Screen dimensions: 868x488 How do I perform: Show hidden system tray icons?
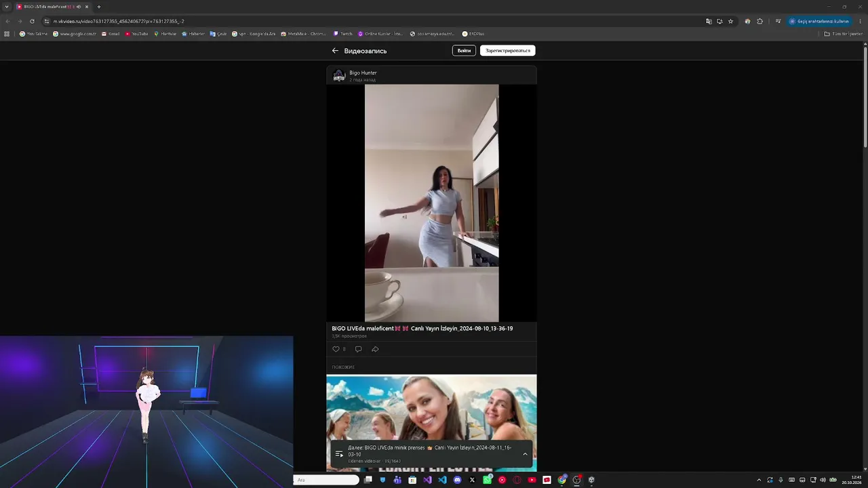point(759,480)
